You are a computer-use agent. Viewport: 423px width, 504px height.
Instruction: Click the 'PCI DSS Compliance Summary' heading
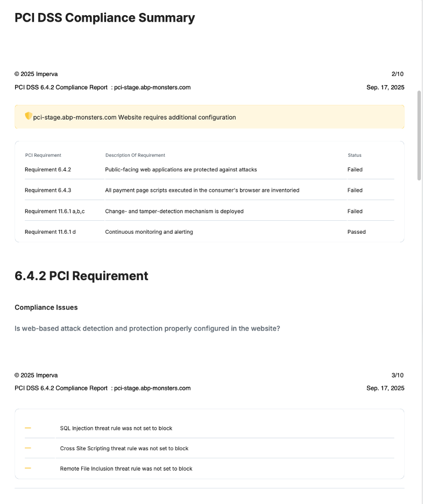(104, 18)
